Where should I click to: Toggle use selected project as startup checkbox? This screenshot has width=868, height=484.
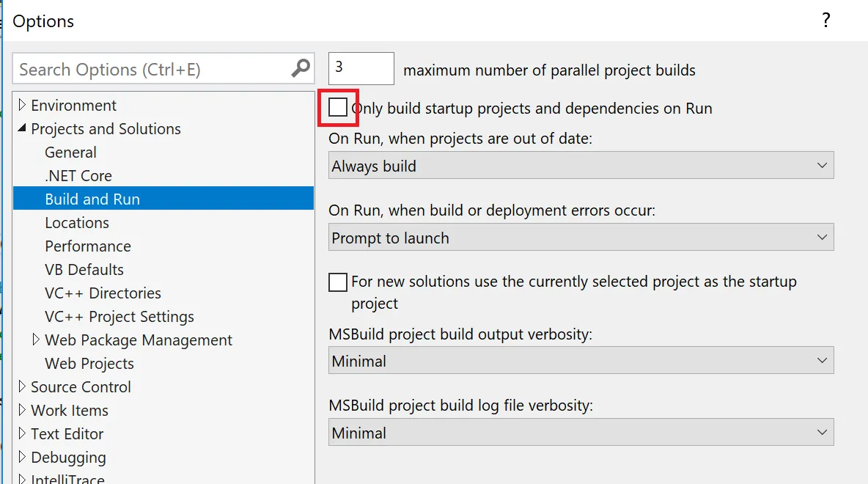pyautogui.click(x=338, y=282)
